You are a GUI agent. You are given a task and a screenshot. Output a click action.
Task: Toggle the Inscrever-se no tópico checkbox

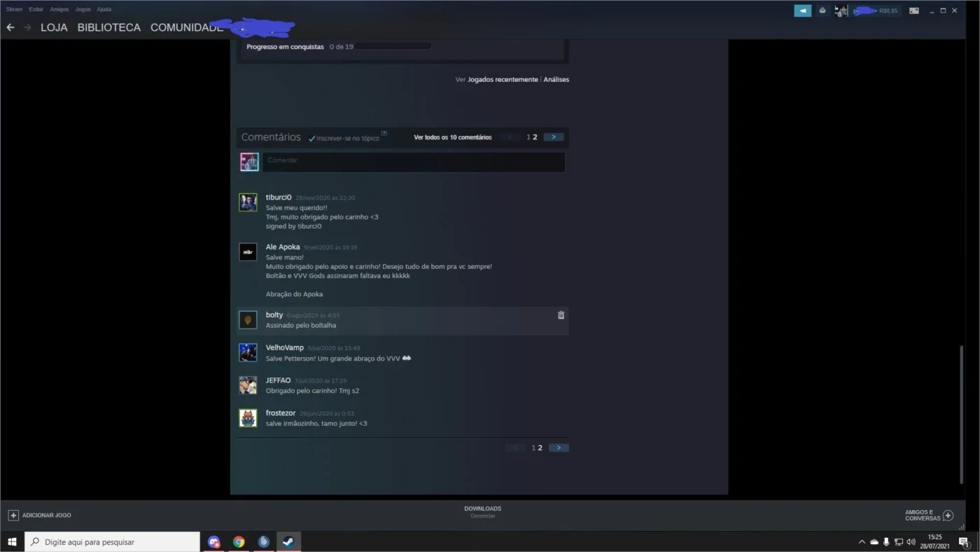[312, 138]
